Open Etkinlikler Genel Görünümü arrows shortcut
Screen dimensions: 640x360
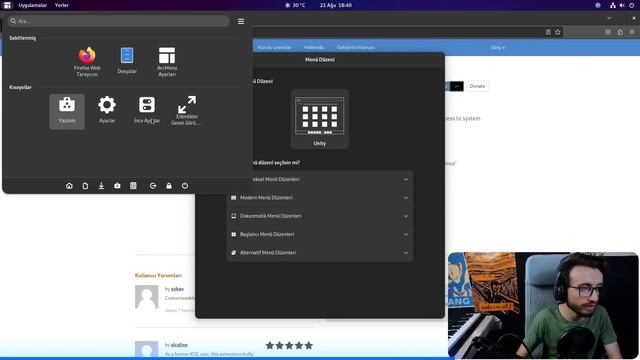click(x=187, y=111)
